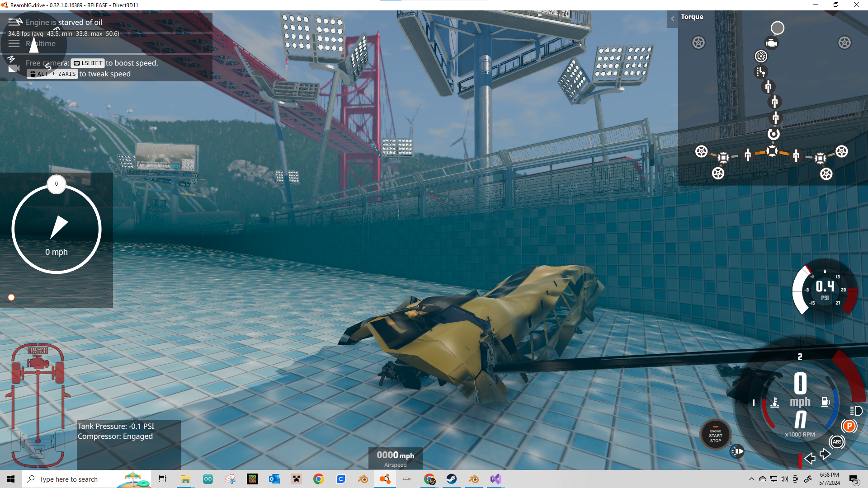This screenshot has width=868, height=488.
Task: Select the rear-left lower wheel icon
Action: pyautogui.click(x=718, y=173)
